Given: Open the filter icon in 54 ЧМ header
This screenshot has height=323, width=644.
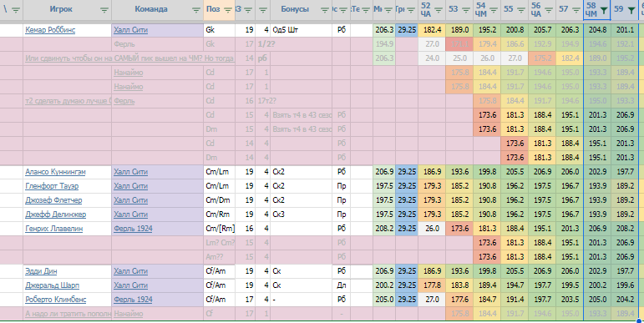Looking at the screenshot, I should (x=494, y=11).
